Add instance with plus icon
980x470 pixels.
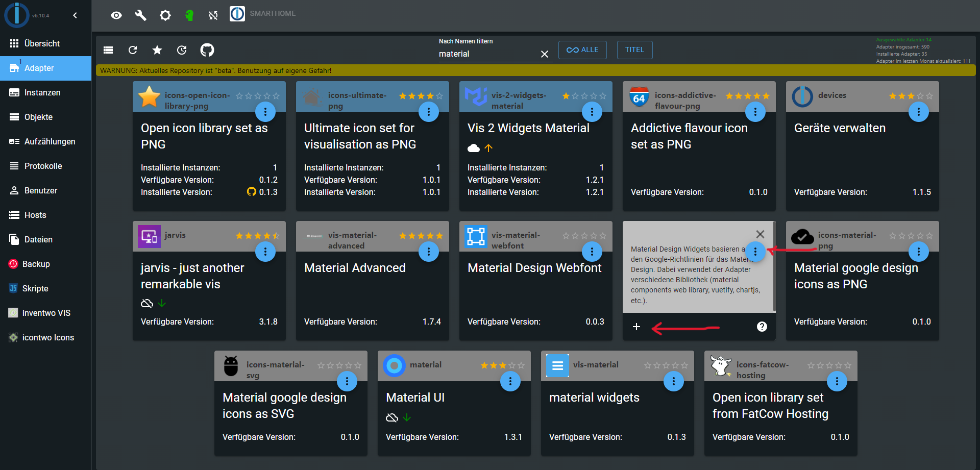636,327
